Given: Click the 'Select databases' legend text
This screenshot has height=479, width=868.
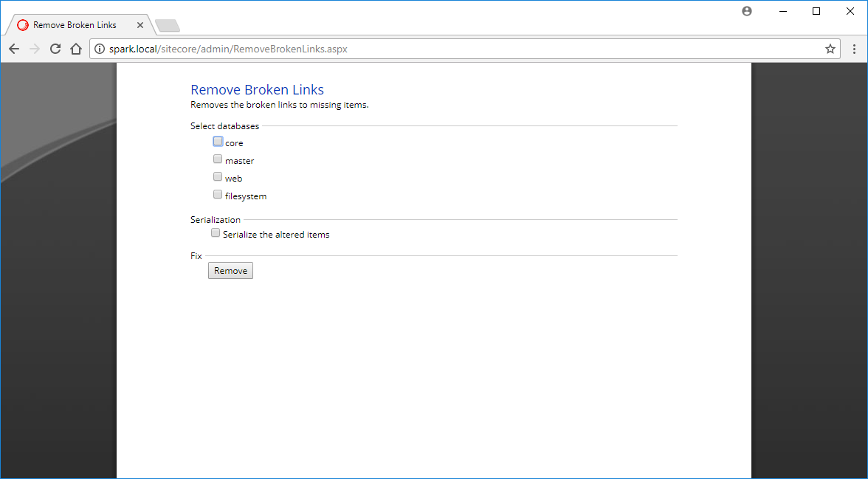Looking at the screenshot, I should pos(224,126).
